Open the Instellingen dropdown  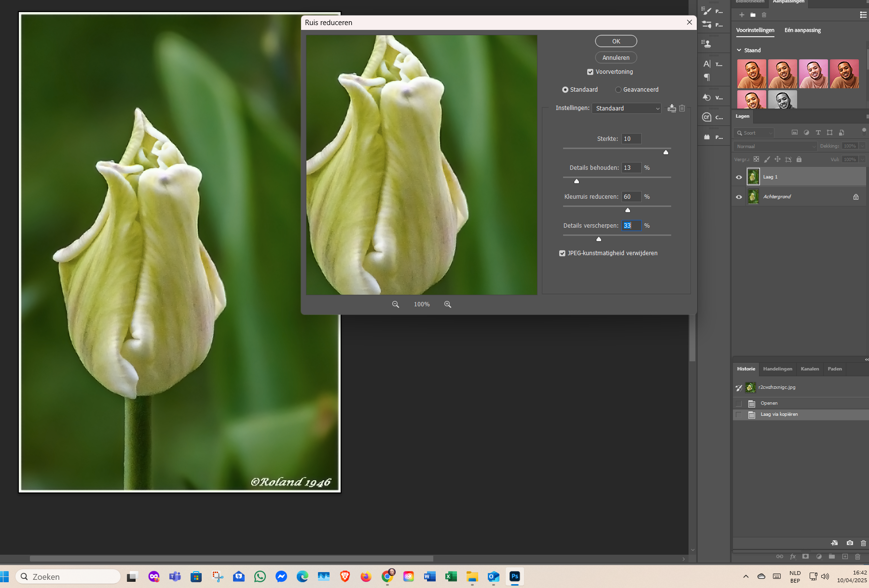[x=626, y=109]
